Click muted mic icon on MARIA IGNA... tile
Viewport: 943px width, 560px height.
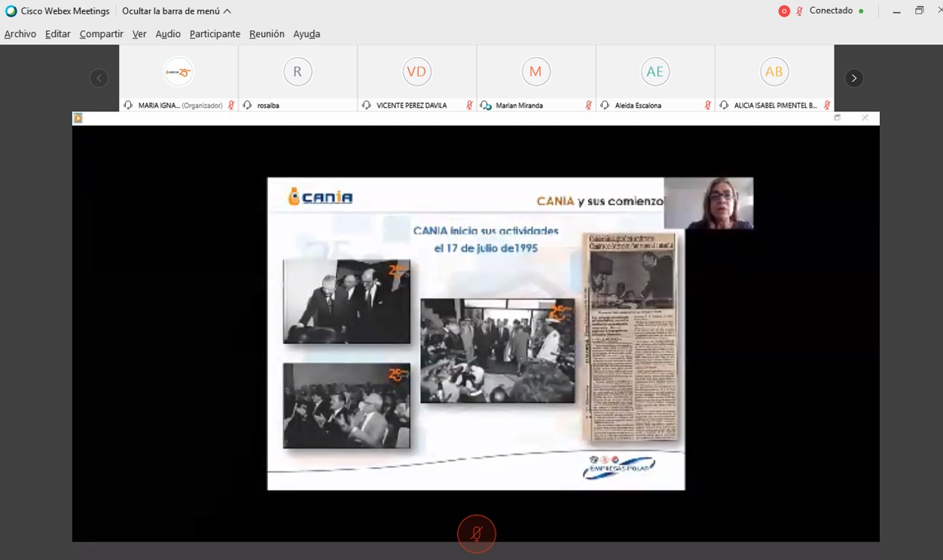click(x=231, y=105)
